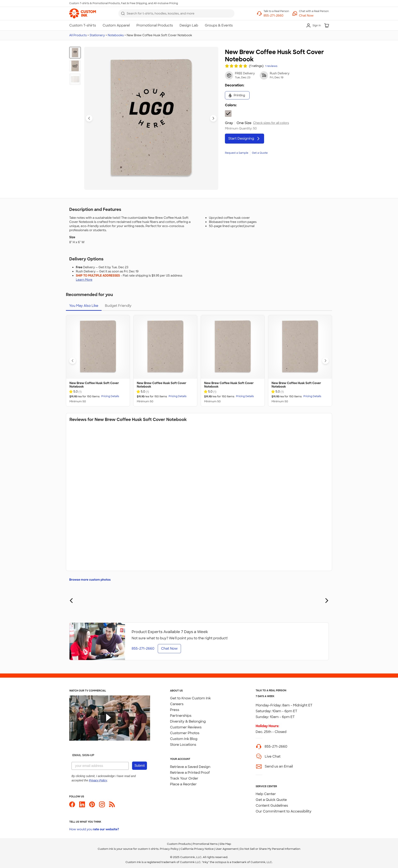Click the Custom Ink logo
The height and width of the screenshot is (868, 398).
[83, 13]
